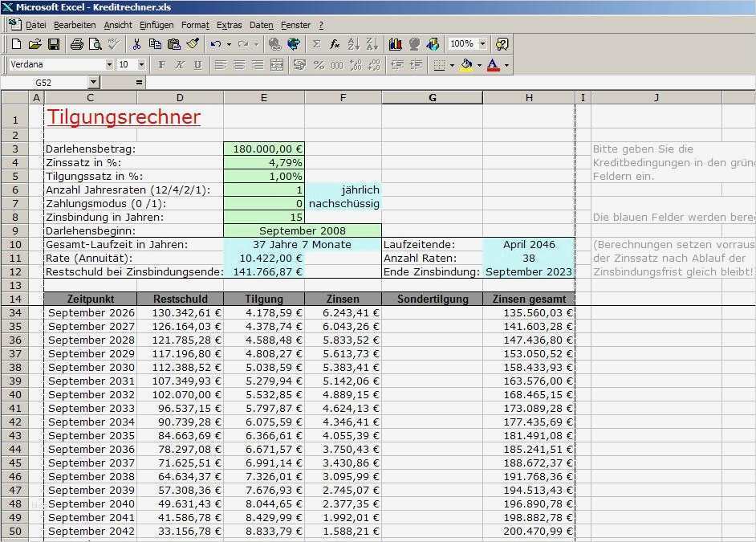Click the Format Painter icon
The width and height of the screenshot is (756, 542).
click(x=193, y=44)
